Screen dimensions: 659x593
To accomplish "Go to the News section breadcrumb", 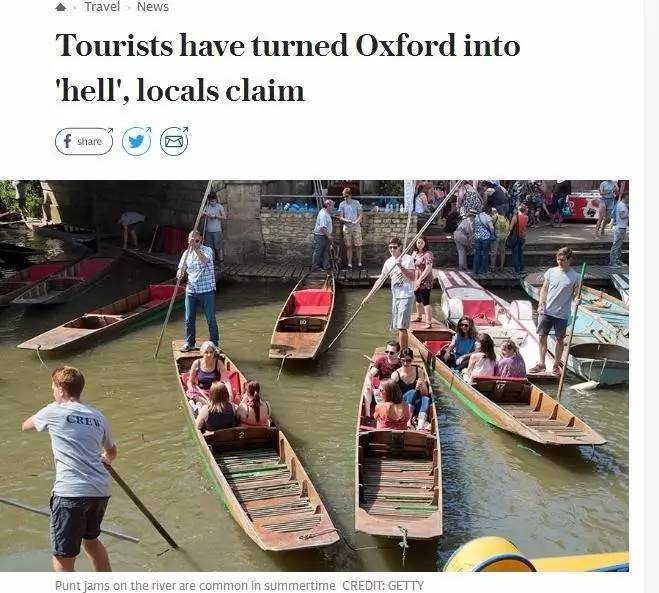I will point(153,7).
